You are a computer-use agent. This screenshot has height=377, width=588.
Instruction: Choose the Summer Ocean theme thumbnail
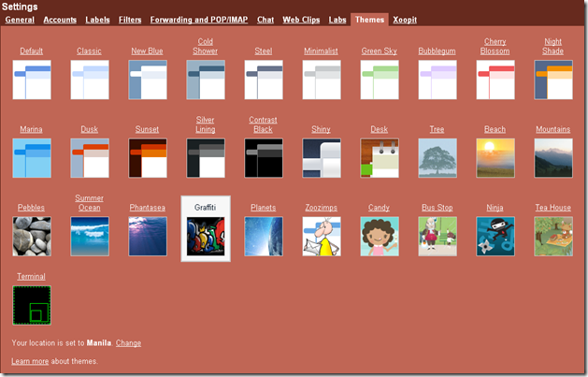point(90,237)
